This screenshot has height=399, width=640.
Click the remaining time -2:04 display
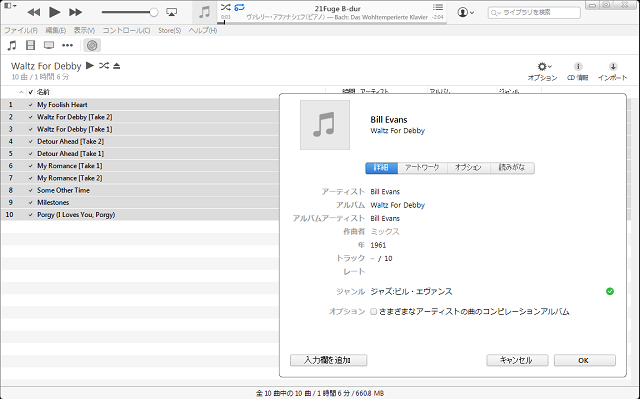438,17
